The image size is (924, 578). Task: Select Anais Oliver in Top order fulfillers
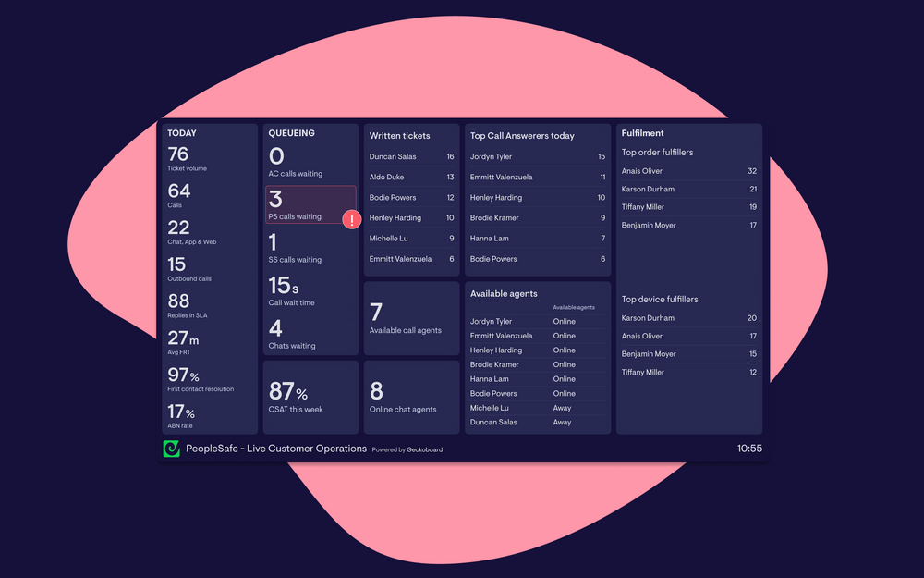click(x=688, y=170)
